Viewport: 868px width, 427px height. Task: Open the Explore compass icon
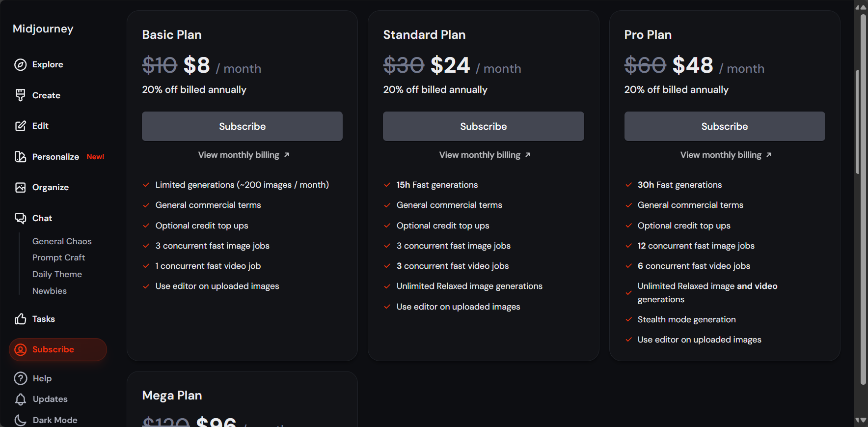pos(20,64)
